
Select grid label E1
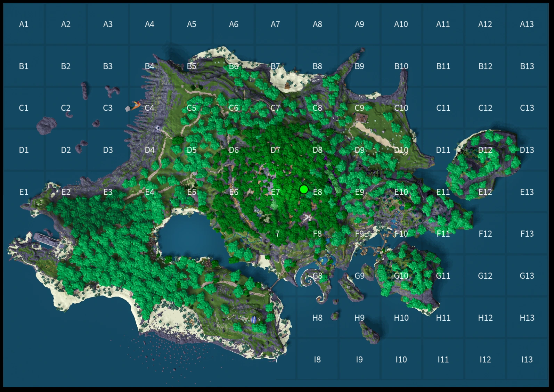click(x=24, y=192)
